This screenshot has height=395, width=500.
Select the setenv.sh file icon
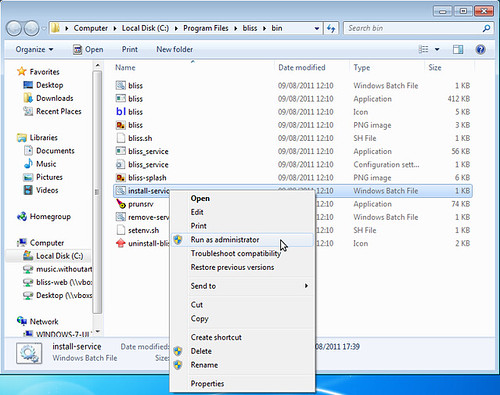pos(120,230)
